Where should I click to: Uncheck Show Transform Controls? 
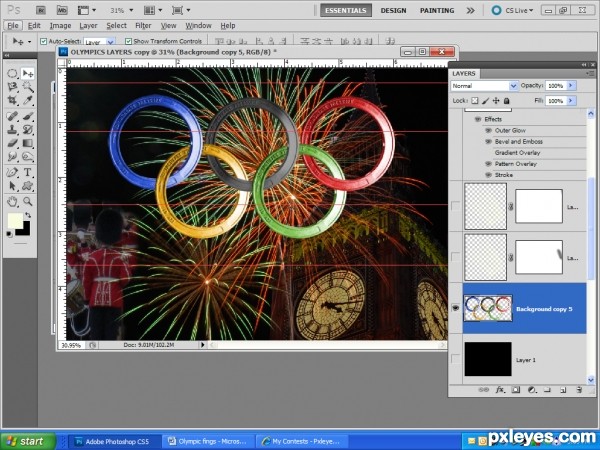coord(129,41)
